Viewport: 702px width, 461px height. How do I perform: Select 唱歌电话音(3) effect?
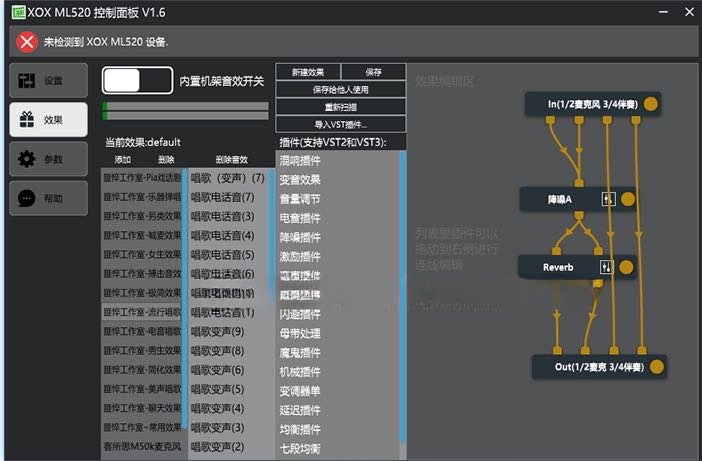tap(228, 217)
